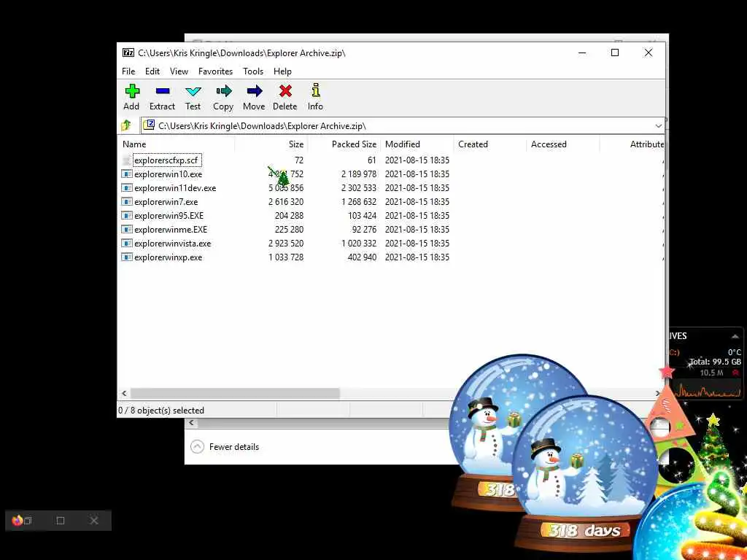Screen dimensions: 747x560
Task: Click the 7-Zip title bar icon
Action: tap(128, 52)
